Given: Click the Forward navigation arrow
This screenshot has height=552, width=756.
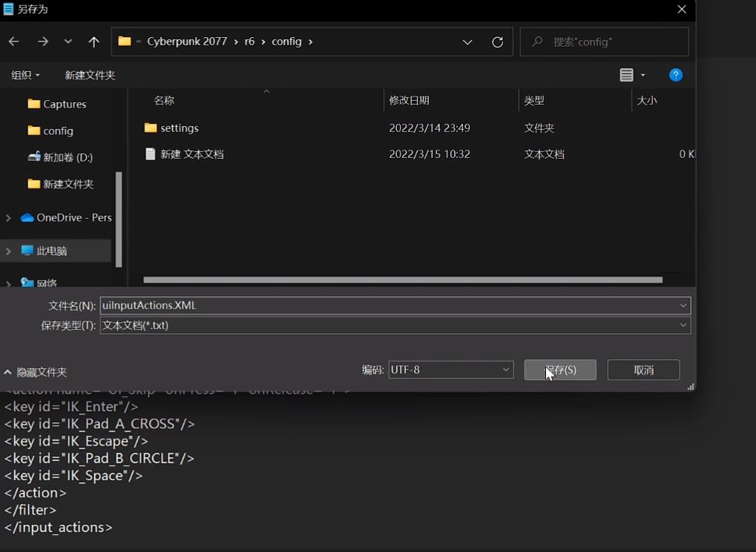Looking at the screenshot, I should 43,42.
